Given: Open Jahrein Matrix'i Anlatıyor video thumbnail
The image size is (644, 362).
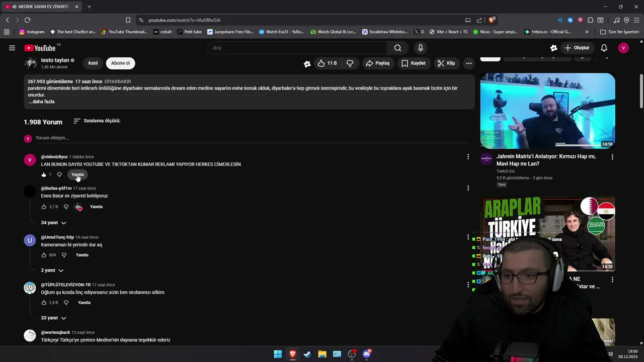Looking at the screenshot, I should [x=547, y=111].
